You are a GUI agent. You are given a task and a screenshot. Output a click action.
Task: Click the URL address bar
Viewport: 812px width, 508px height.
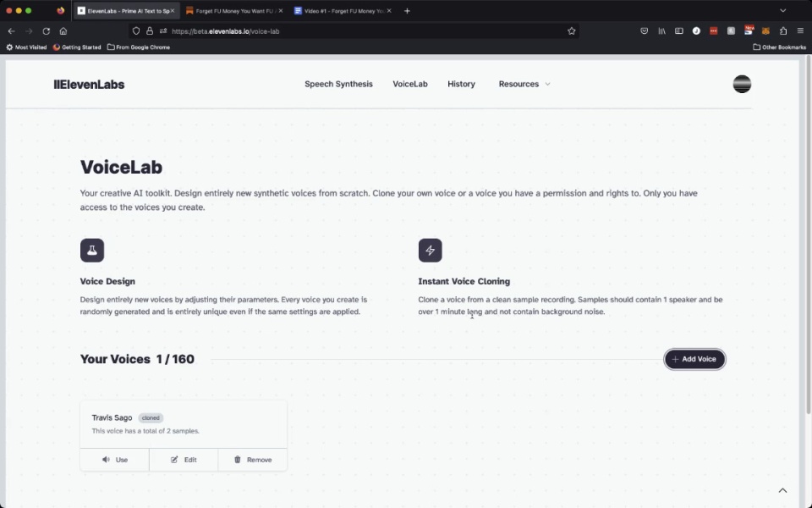[354, 31]
